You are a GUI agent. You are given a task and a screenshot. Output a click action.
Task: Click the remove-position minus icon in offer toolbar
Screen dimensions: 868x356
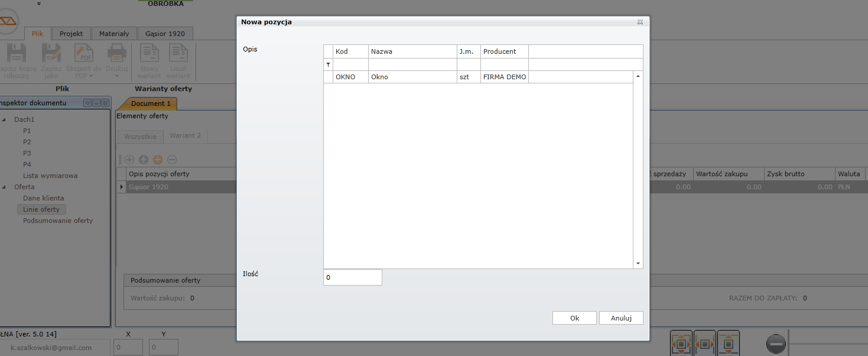point(172,160)
